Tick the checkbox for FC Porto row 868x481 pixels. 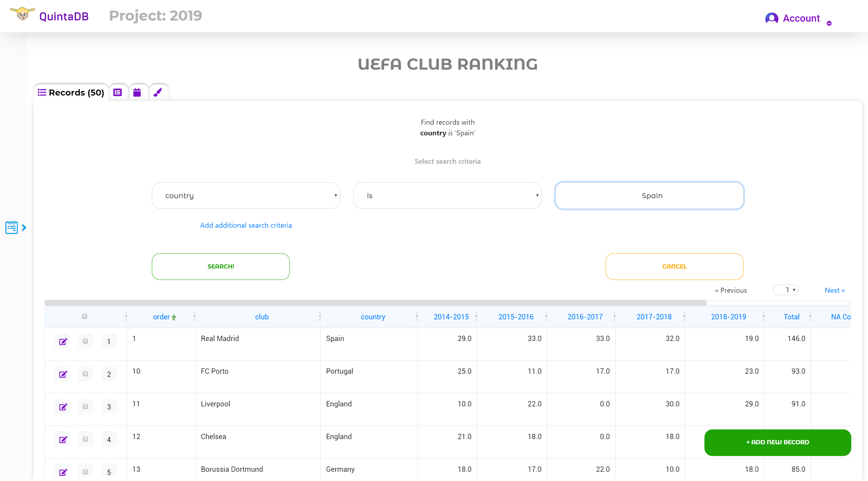click(85, 374)
